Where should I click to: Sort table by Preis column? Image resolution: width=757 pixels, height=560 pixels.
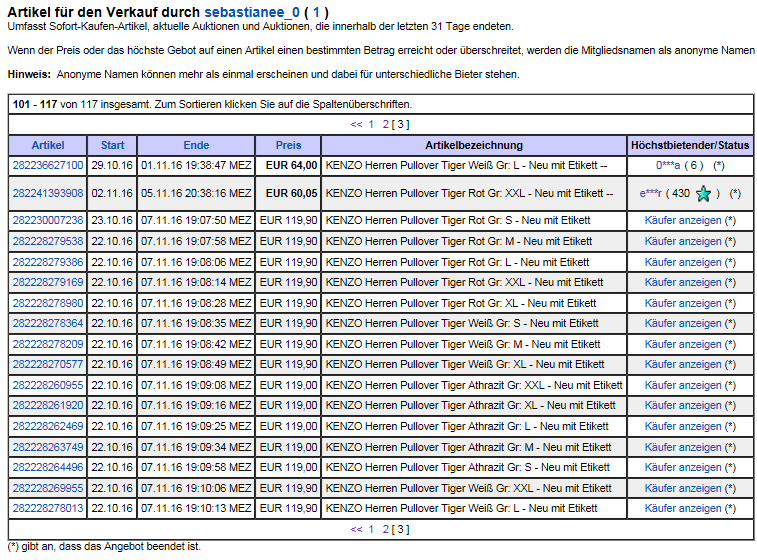coord(288,145)
